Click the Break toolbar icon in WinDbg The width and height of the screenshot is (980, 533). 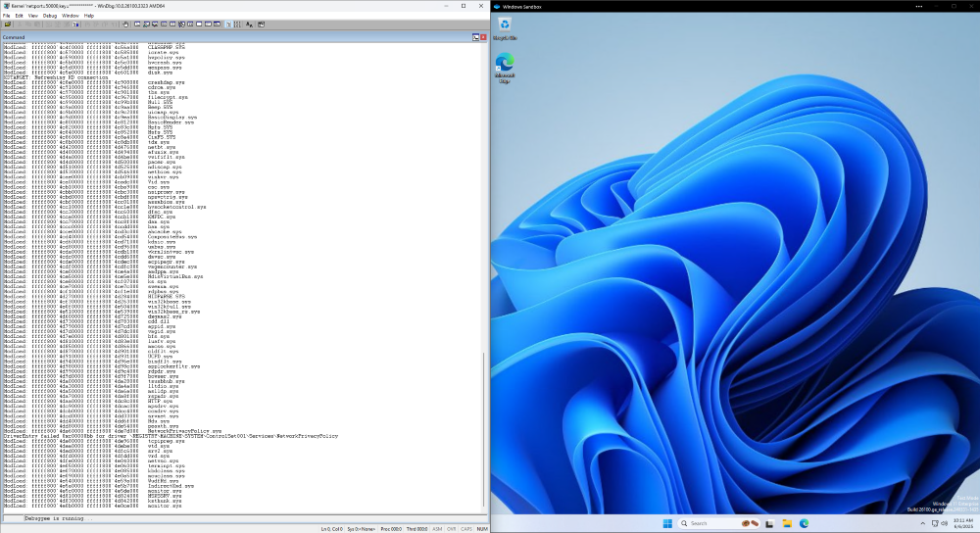(x=75, y=24)
